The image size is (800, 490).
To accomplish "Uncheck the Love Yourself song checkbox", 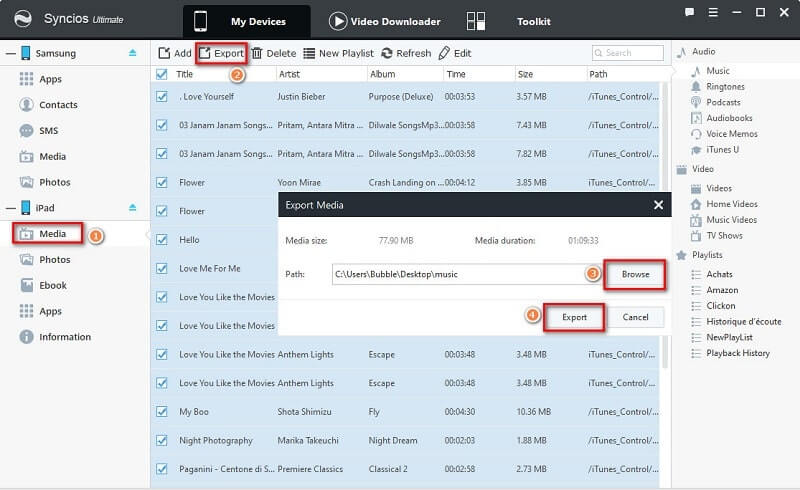I will pyautogui.click(x=162, y=96).
